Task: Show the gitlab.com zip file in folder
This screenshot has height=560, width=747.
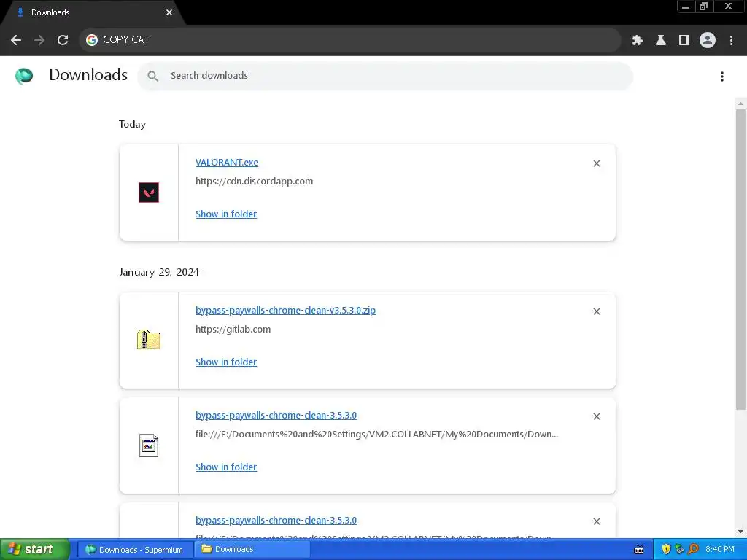Action: (x=226, y=362)
